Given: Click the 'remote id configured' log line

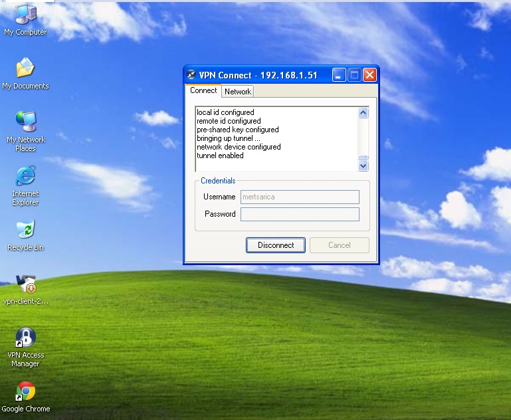Looking at the screenshot, I should (x=229, y=121).
